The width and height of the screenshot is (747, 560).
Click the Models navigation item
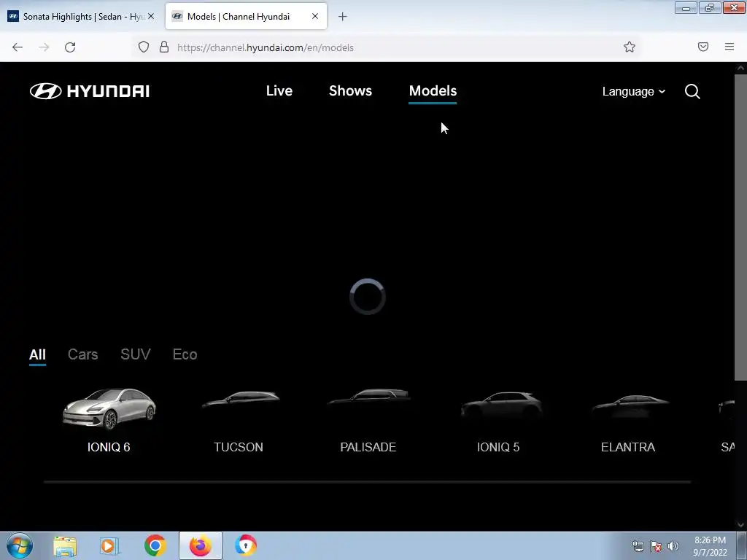(433, 91)
